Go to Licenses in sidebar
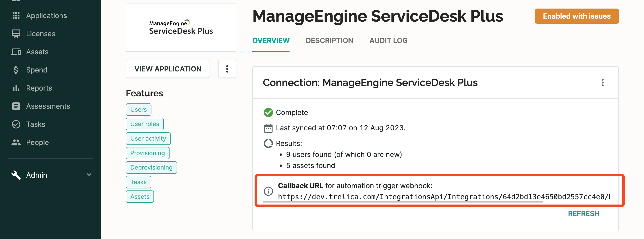The width and height of the screenshot is (644, 239). point(41,34)
